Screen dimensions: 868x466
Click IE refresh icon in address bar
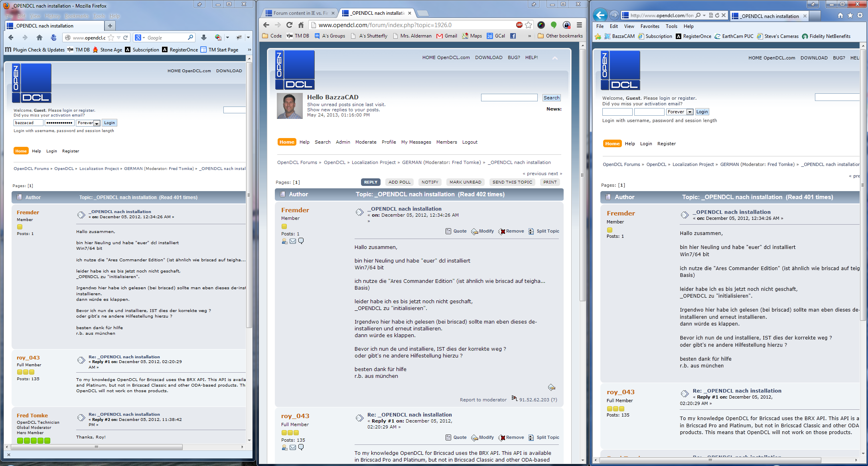click(x=717, y=16)
